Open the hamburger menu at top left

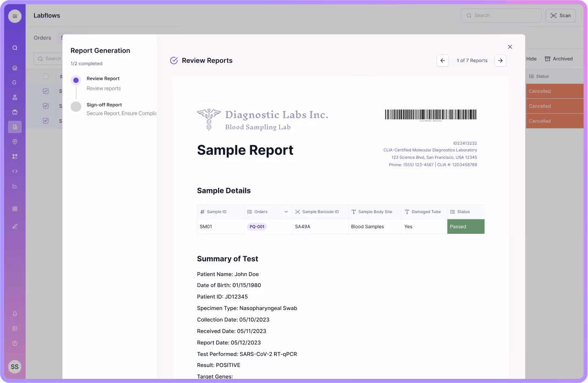(15, 16)
